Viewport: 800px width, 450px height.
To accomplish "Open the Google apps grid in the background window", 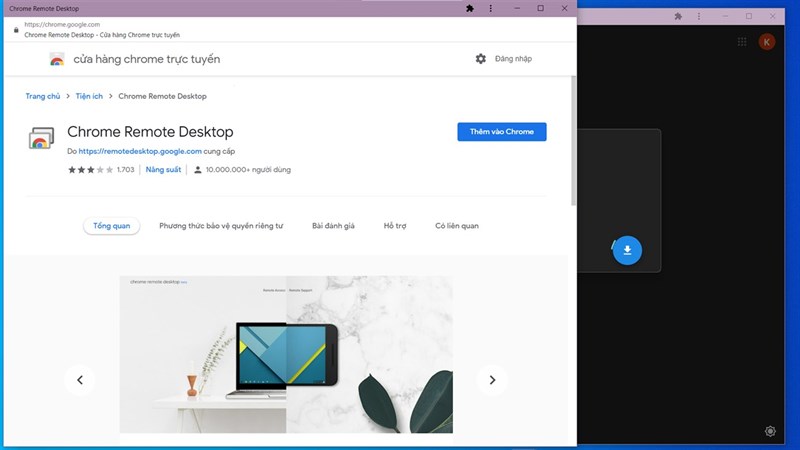I will 742,42.
